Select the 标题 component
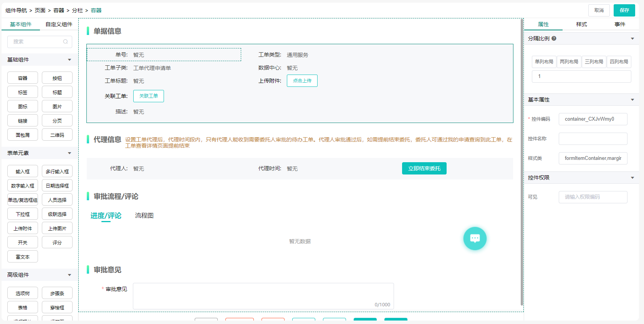 57,92
